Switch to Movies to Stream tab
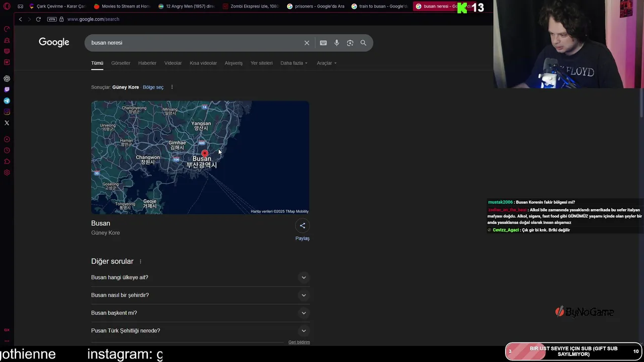Image resolution: width=644 pixels, height=362 pixels. (x=121, y=7)
